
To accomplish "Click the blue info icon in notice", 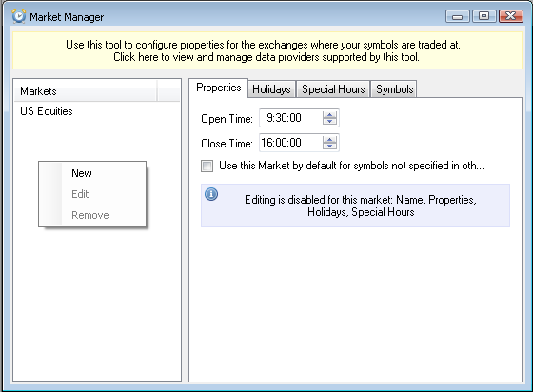I will click(x=211, y=194).
